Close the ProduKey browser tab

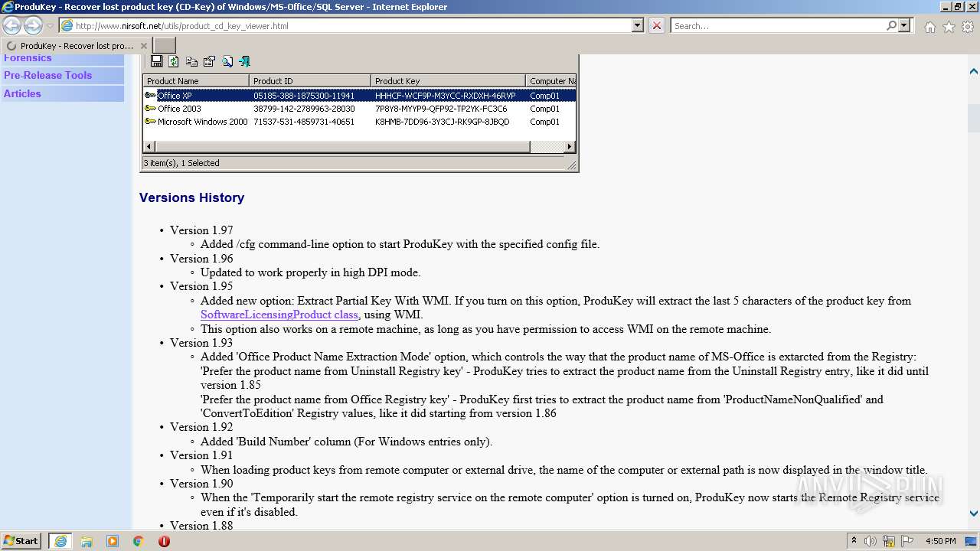(143, 46)
